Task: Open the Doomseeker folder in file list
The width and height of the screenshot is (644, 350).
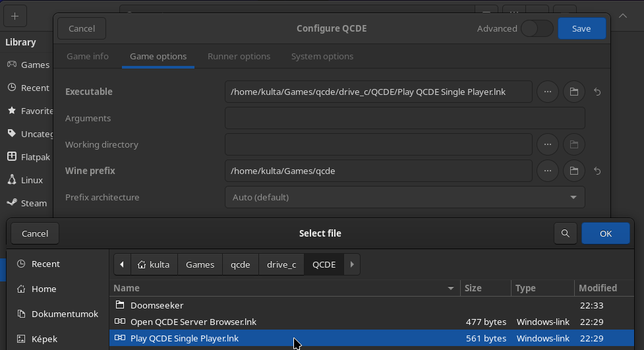Action: (157, 305)
